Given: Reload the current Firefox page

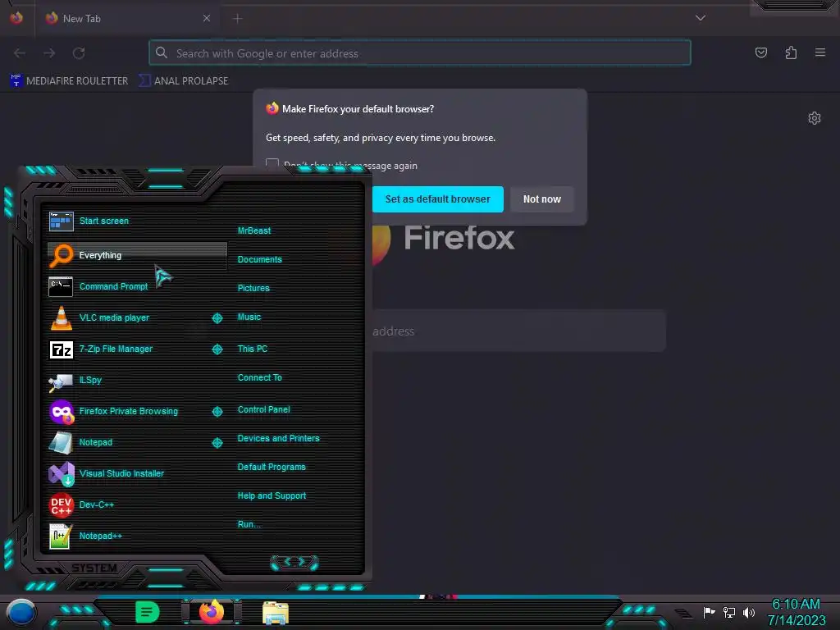Looking at the screenshot, I should [x=79, y=53].
